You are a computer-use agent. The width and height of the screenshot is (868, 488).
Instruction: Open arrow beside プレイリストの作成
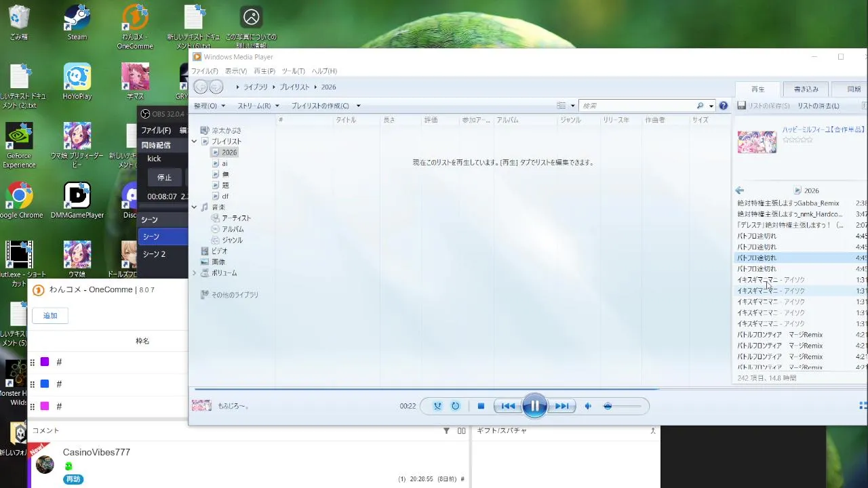[358, 106]
